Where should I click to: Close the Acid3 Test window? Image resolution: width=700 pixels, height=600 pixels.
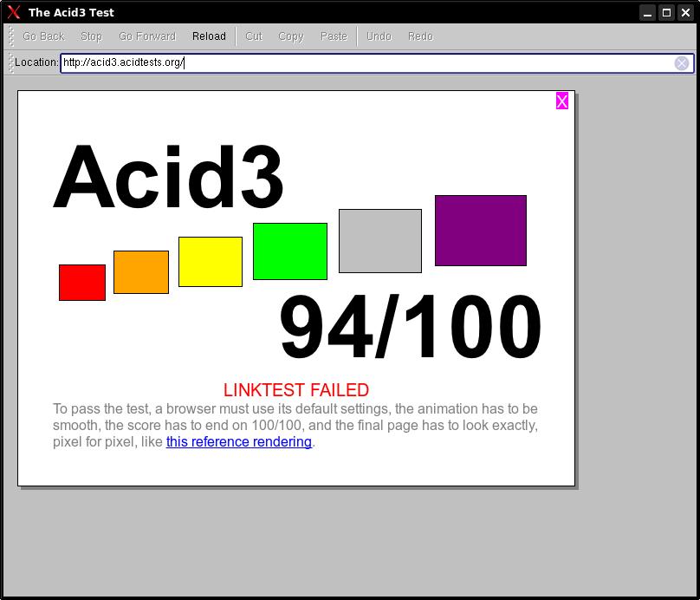click(686, 12)
